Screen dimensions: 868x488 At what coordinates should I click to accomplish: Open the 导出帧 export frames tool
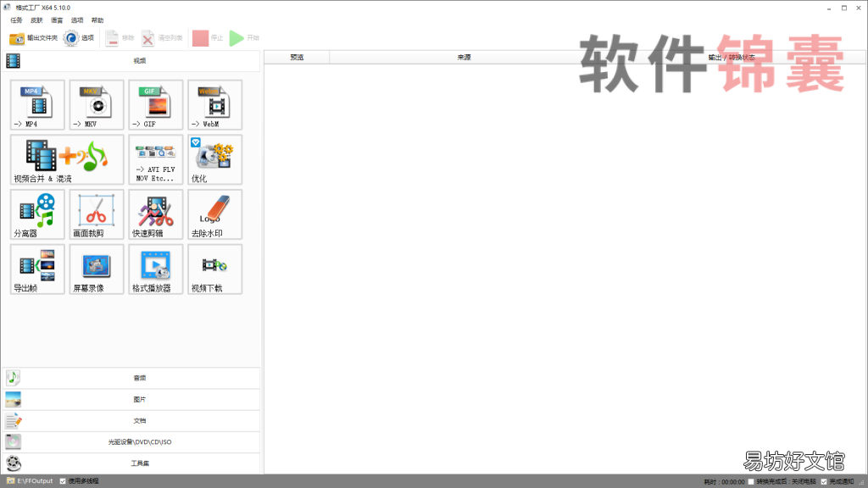click(37, 269)
